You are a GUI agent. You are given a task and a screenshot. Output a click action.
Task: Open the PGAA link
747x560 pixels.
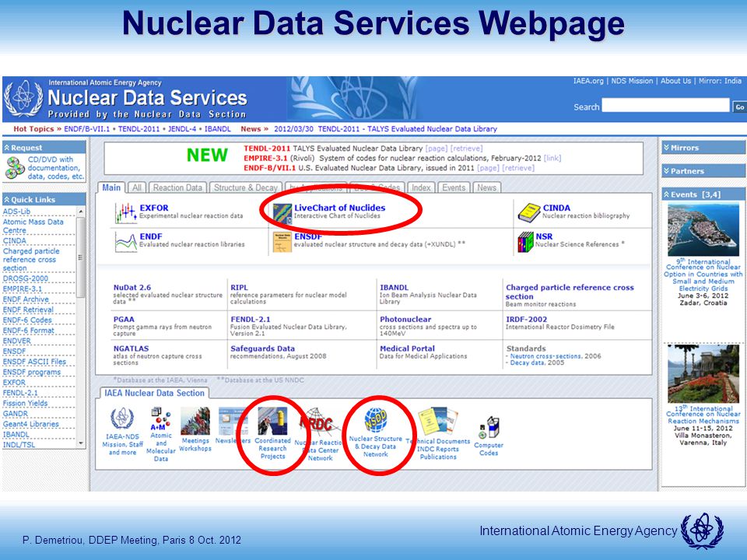pyautogui.click(x=124, y=320)
